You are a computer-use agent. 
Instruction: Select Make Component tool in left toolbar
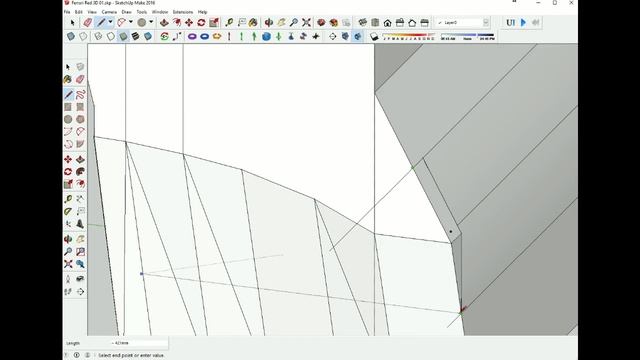click(x=80, y=67)
